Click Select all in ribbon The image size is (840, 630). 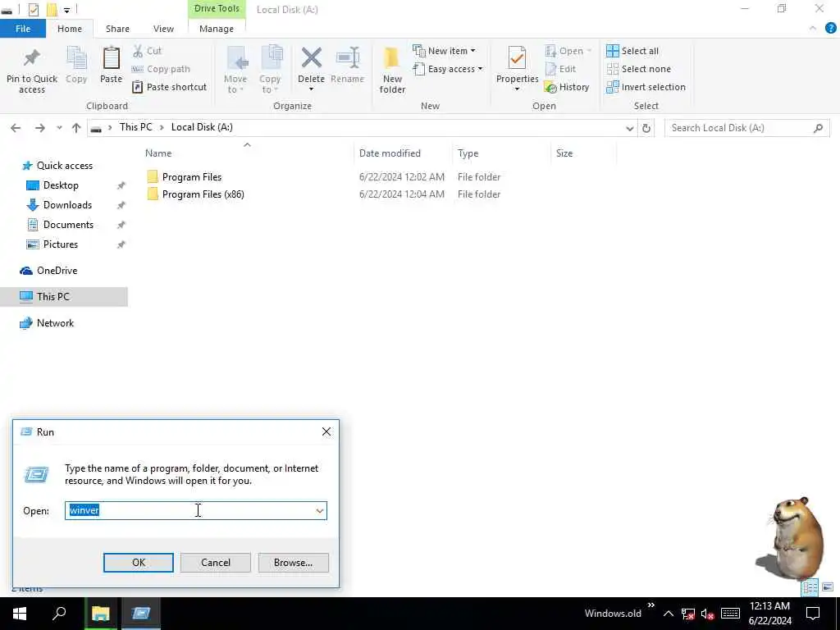632,51
